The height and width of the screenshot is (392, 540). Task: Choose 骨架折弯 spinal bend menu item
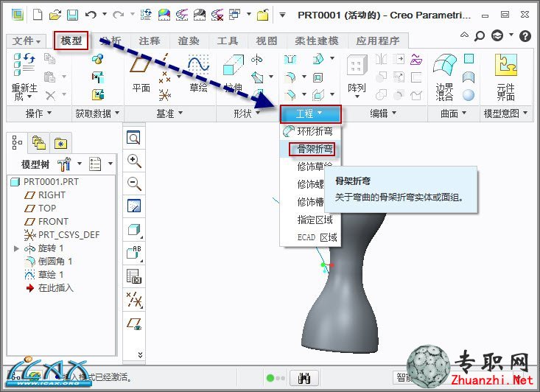(310, 149)
